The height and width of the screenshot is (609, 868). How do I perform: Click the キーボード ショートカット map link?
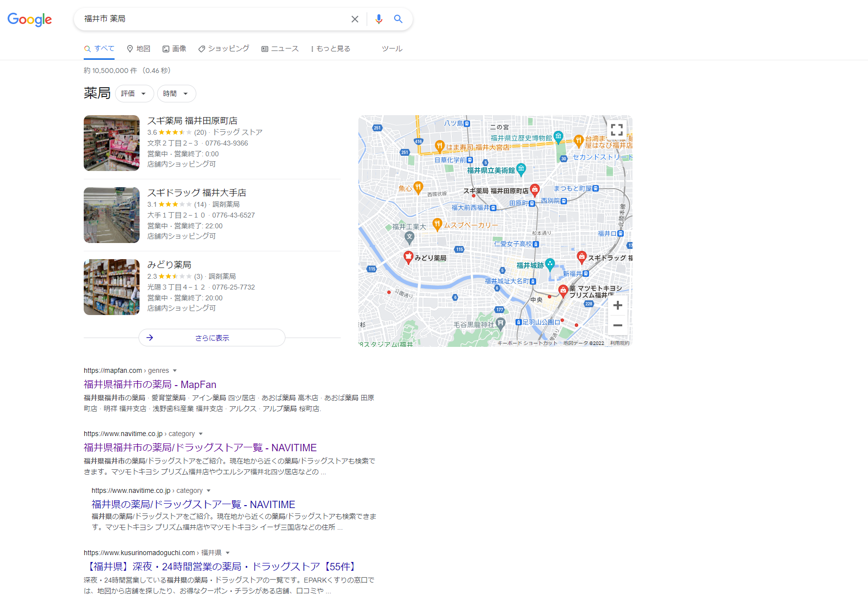coord(527,343)
